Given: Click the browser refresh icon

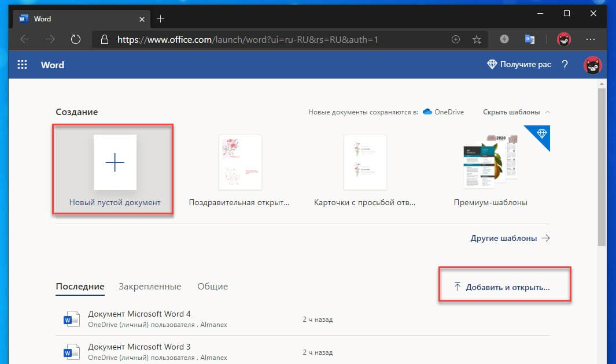Looking at the screenshot, I should [x=75, y=39].
